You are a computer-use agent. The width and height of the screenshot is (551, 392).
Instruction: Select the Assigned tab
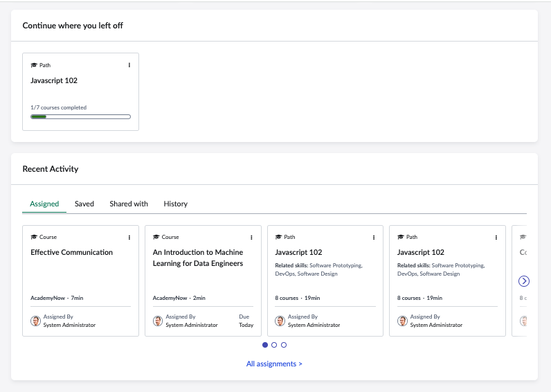point(44,204)
